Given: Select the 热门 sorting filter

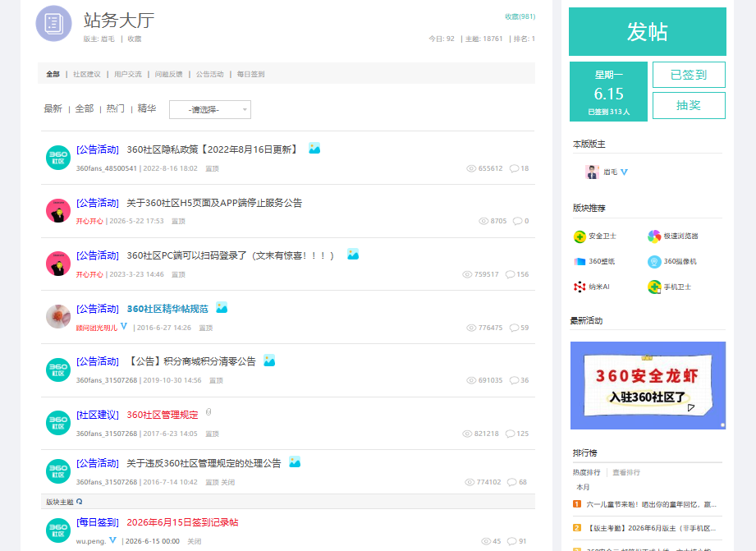Looking at the screenshot, I should pos(115,108).
